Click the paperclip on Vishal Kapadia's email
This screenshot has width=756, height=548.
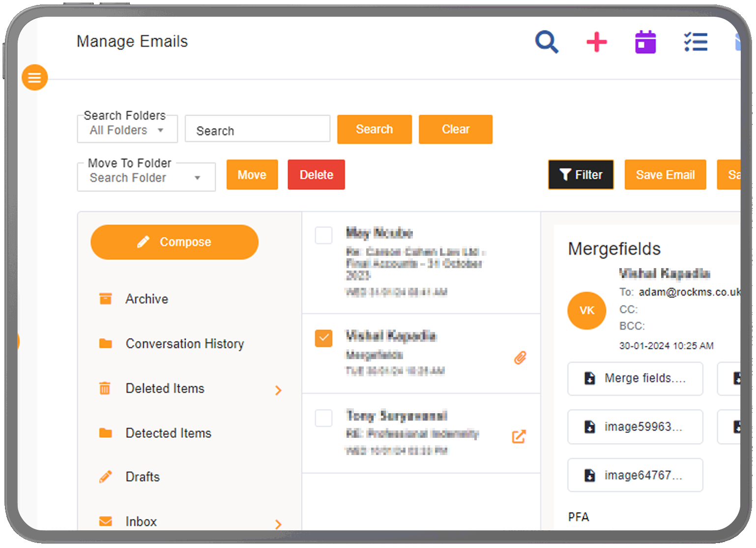click(520, 359)
